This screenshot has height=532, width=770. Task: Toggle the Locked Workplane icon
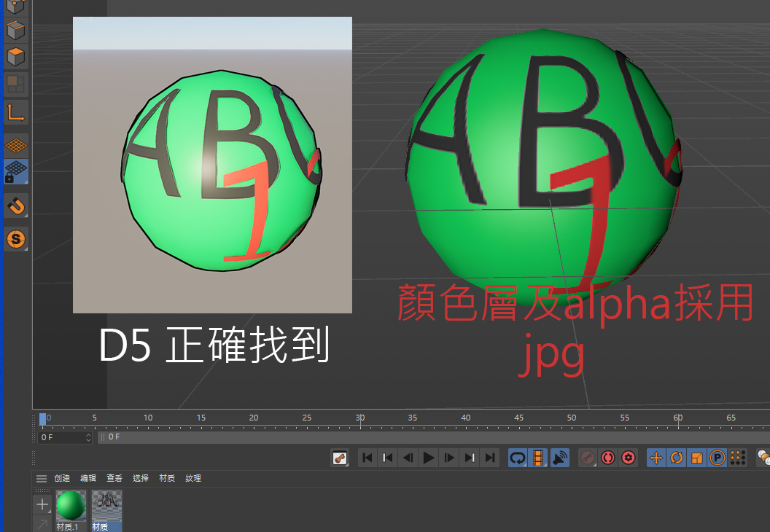click(x=15, y=172)
